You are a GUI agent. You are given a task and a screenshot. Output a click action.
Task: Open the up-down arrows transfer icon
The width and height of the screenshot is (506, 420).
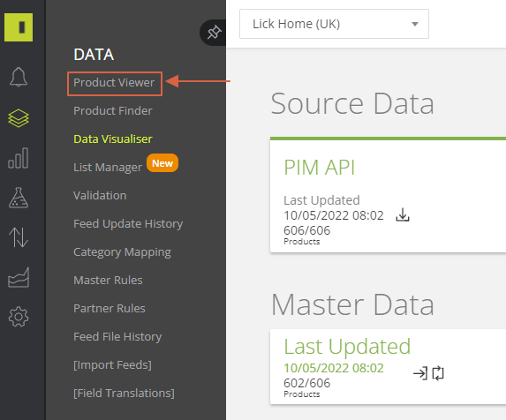click(x=19, y=237)
